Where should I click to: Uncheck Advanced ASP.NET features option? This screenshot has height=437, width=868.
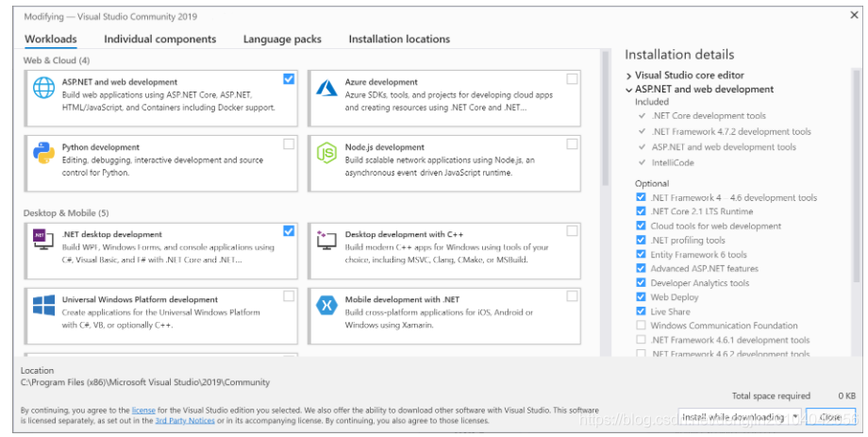pos(641,268)
